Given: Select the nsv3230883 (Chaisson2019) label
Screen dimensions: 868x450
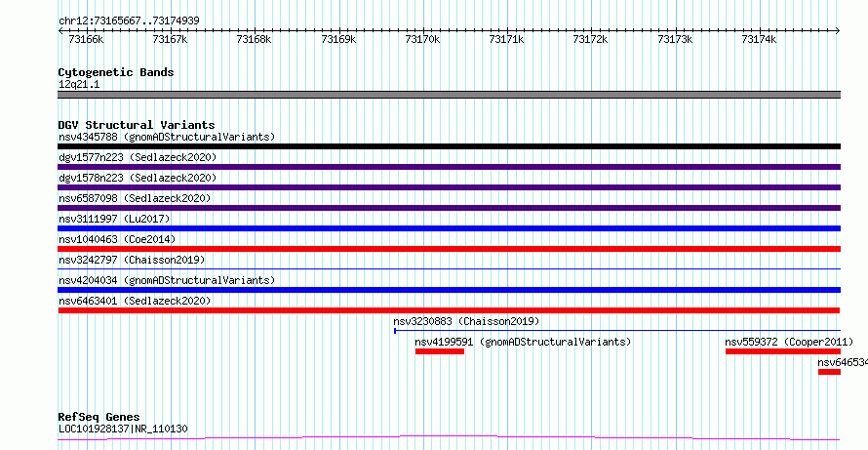Looking at the screenshot, I should point(466,321).
